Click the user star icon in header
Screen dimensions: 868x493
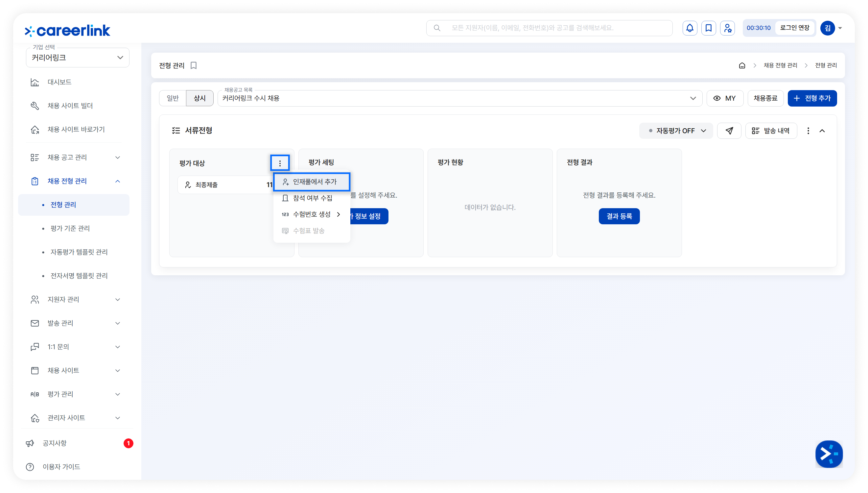[727, 28]
